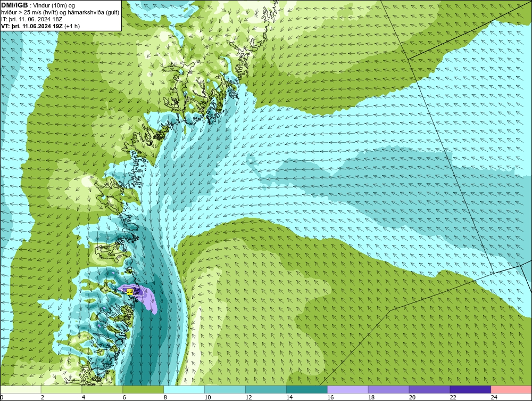The width and height of the screenshot is (532, 401).
Task: Click the 10–12 m/s light teal legend swatch
Action: [225, 389]
